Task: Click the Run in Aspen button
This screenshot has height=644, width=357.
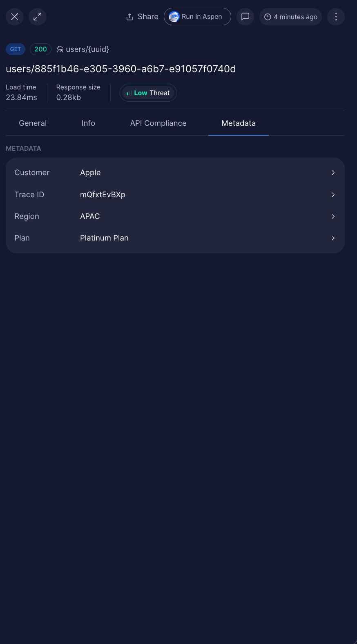Action: coord(197,17)
